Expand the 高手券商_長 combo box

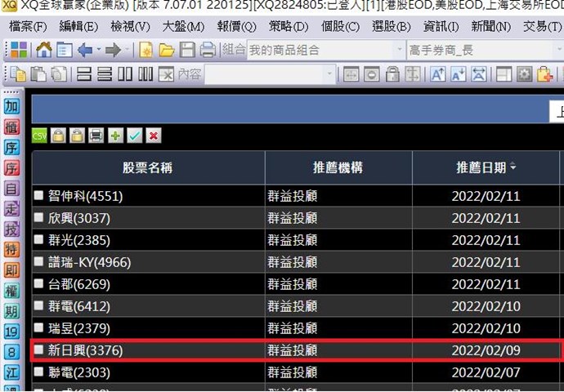486,51
